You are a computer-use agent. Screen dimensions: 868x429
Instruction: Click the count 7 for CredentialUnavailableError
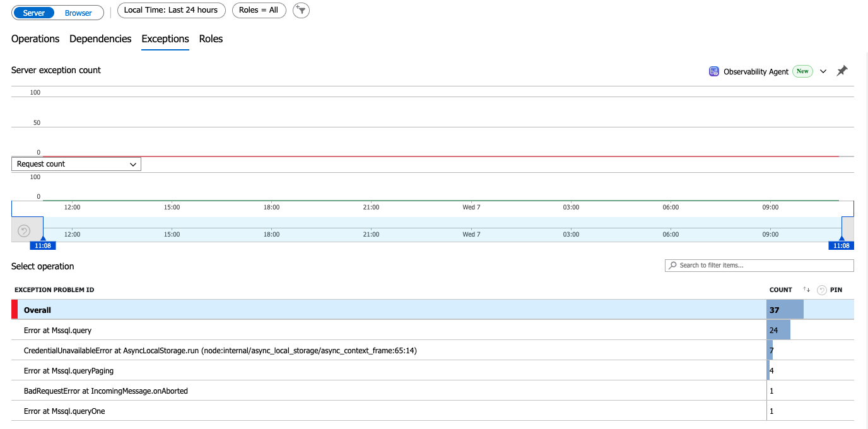tap(771, 351)
